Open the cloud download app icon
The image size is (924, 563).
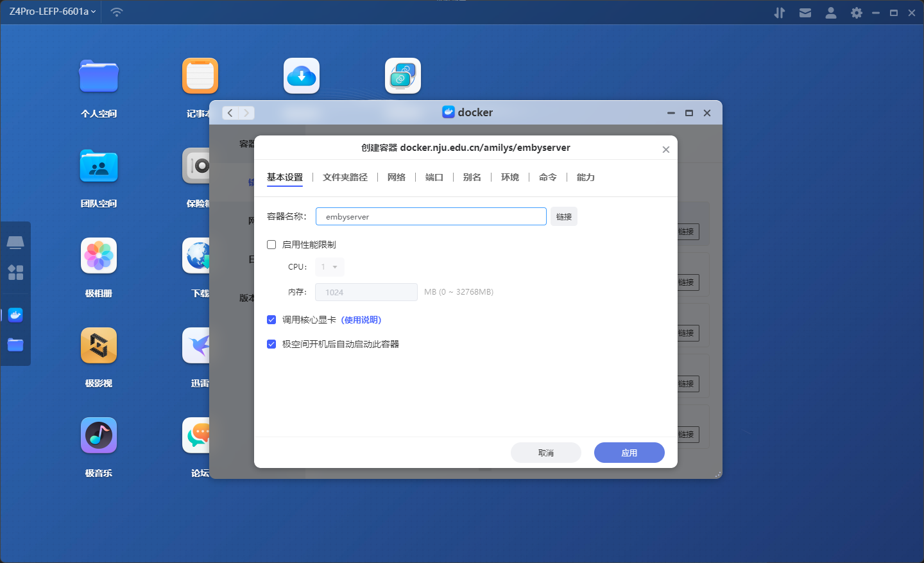pos(302,76)
